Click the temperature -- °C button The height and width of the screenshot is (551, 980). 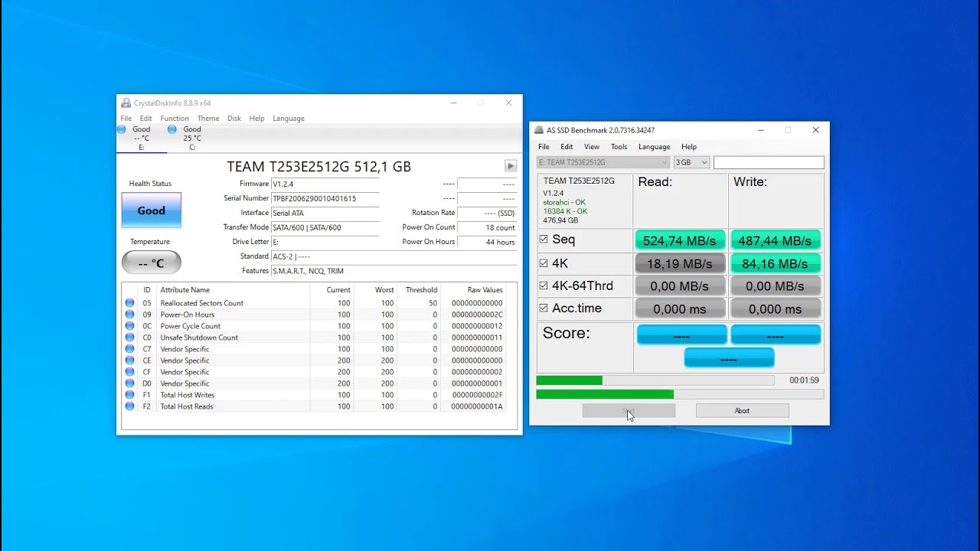(x=151, y=263)
